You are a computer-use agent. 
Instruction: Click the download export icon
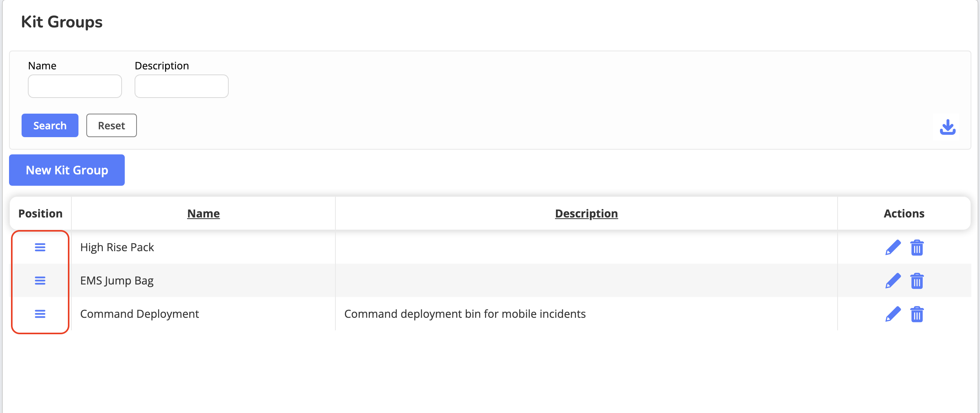point(947,127)
